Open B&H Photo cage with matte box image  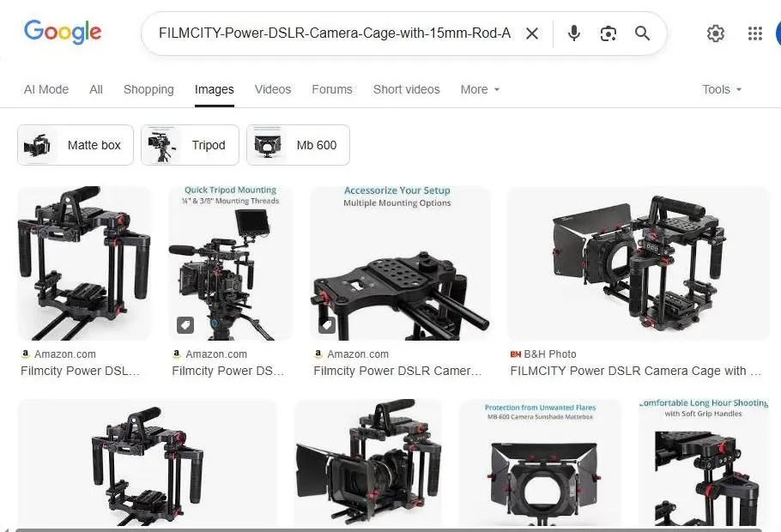point(639,263)
